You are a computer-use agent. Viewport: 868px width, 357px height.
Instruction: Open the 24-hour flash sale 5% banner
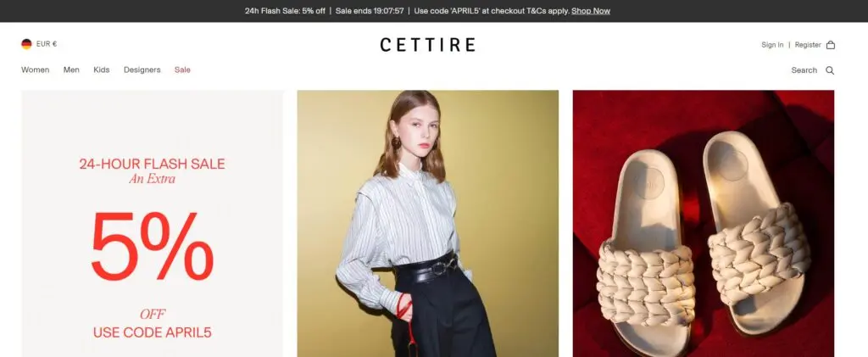click(x=153, y=224)
